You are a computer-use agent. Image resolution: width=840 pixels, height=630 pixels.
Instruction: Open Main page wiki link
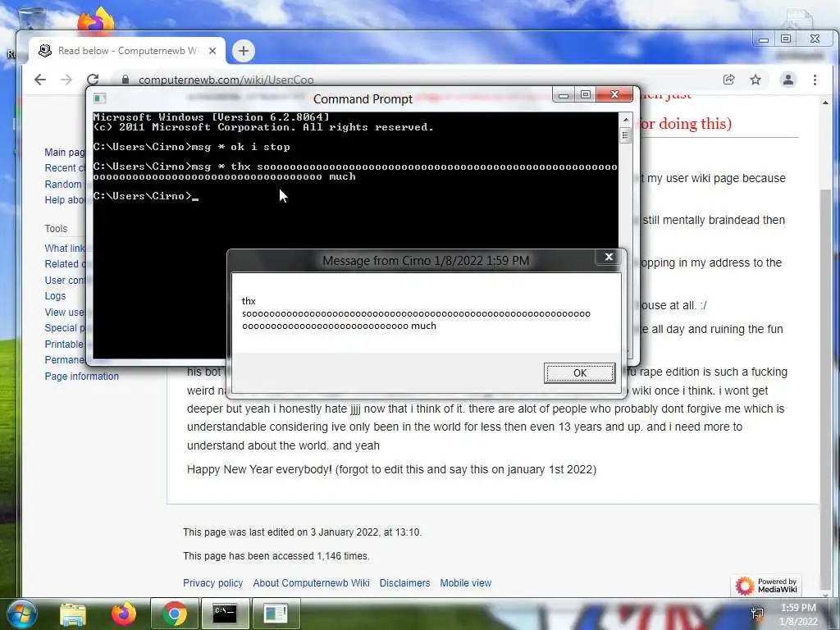point(65,152)
